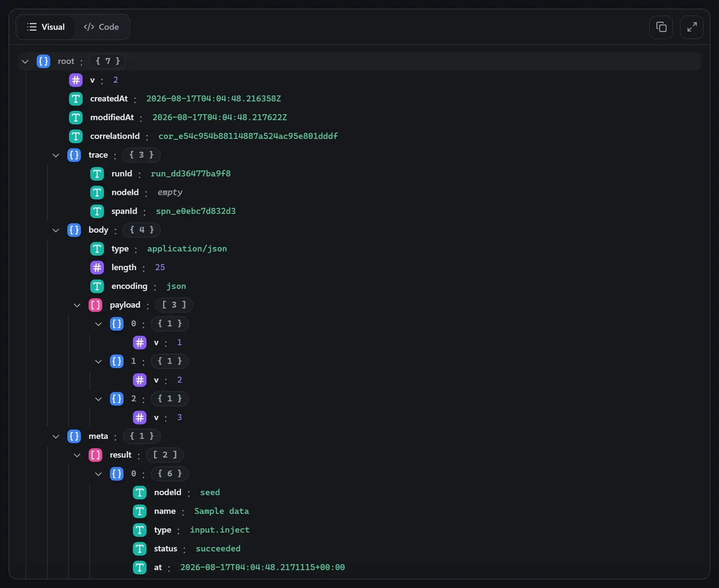Collapse payload item 2 chevron
The width and height of the screenshot is (719, 588).
pyautogui.click(x=98, y=399)
